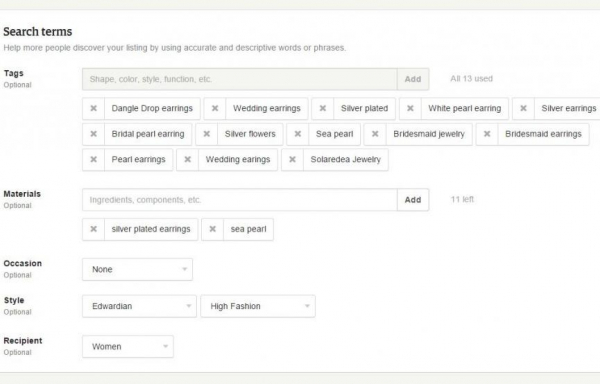The image size is (600, 384).
Task: Click the White pearl earring tag text
Action: (x=465, y=108)
